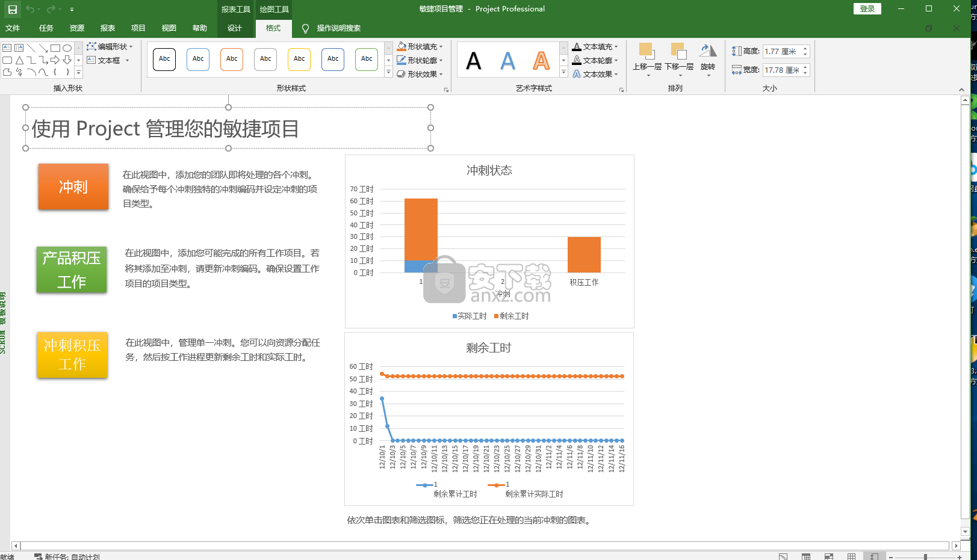The width and height of the screenshot is (977, 560).
Task: Click the Redo arrow icon
Action: click(51, 9)
